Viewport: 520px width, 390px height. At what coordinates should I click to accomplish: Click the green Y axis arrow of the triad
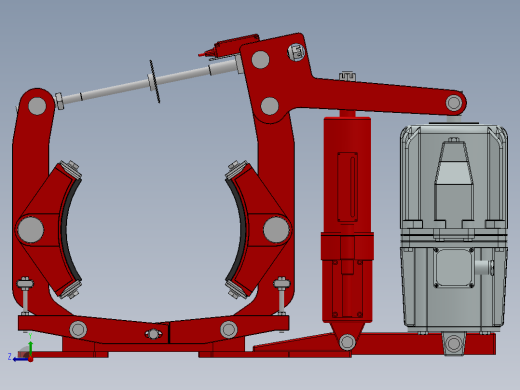point(30,348)
